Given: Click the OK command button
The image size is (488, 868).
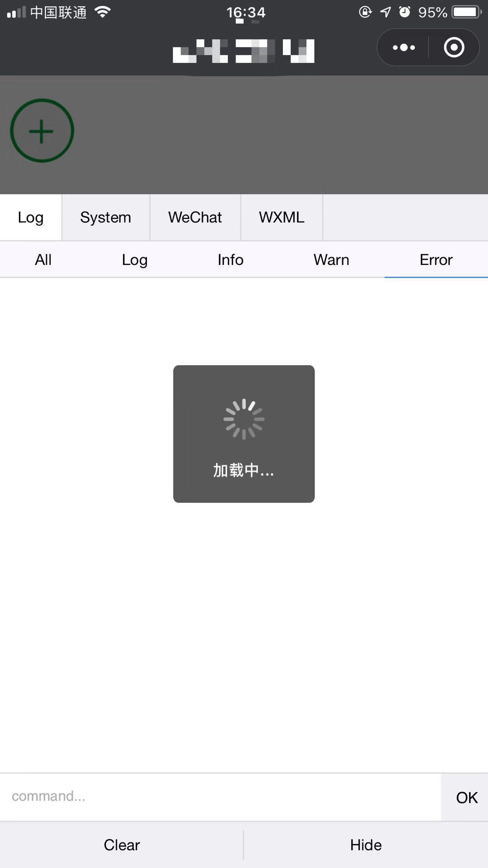Looking at the screenshot, I should tap(467, 797).
